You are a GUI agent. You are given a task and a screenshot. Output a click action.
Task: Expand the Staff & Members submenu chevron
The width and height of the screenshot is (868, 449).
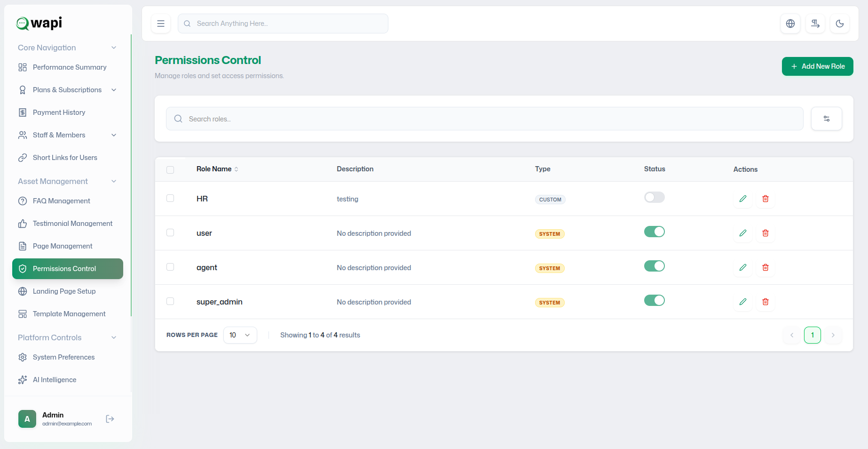[114, 135]
